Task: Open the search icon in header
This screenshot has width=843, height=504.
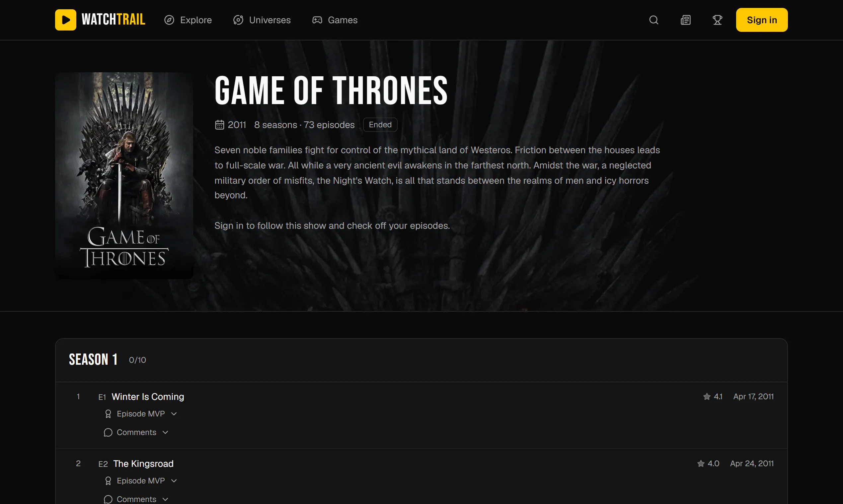Action: (653, 20)
